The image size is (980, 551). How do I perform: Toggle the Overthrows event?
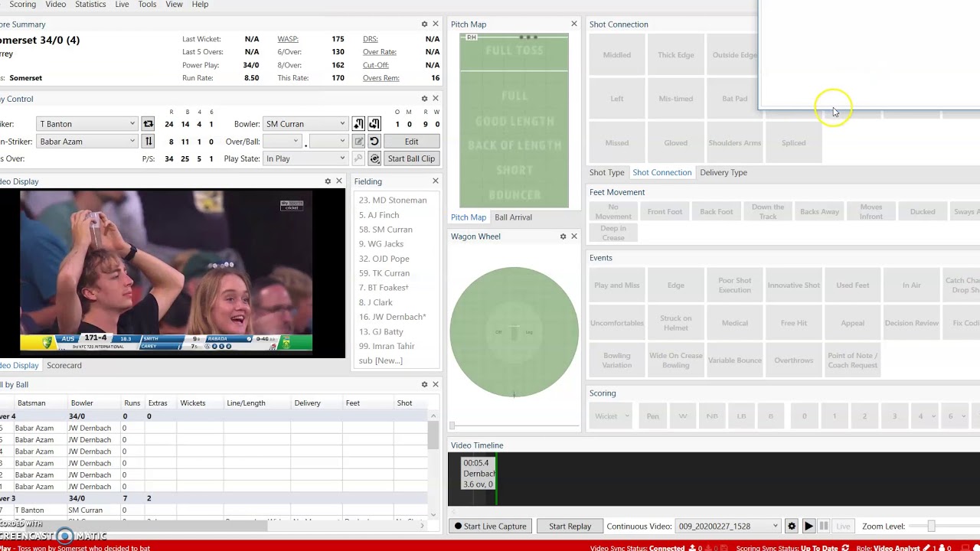coord(794,360)
